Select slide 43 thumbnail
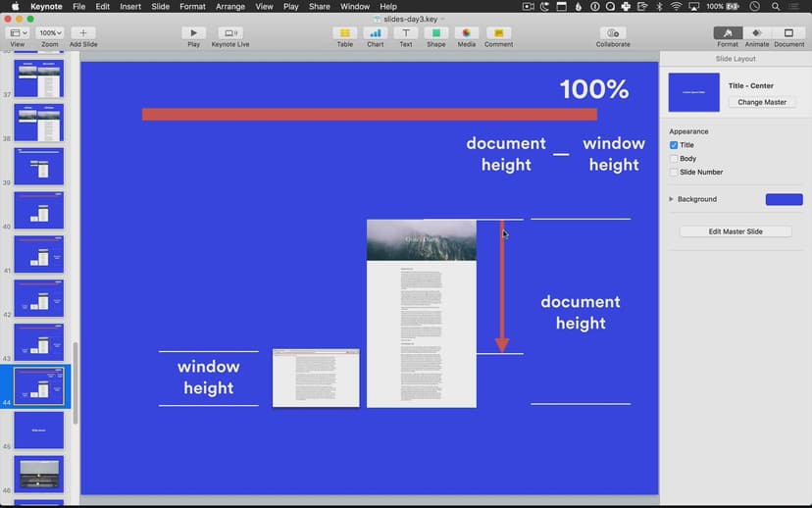Image resolution: width=812 pixels, height=508 pixels. pos(39,342)
